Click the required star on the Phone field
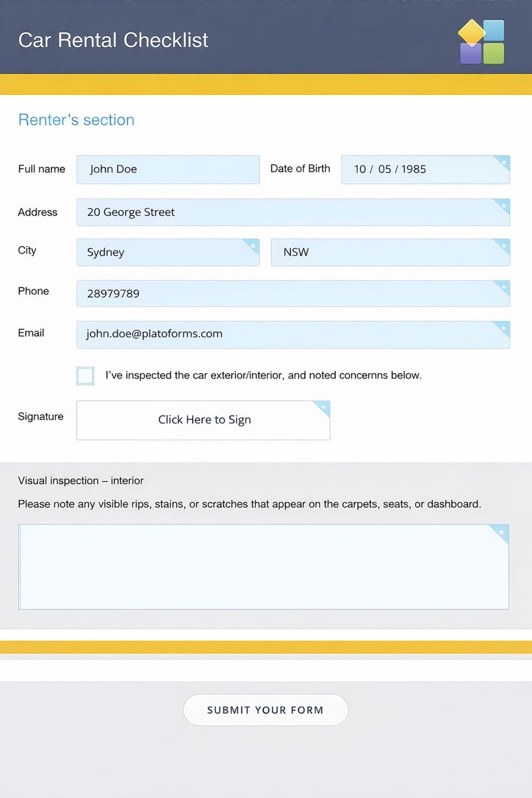Image resolution: width=532 pixels, height=798 pixels. coord(503,287)
